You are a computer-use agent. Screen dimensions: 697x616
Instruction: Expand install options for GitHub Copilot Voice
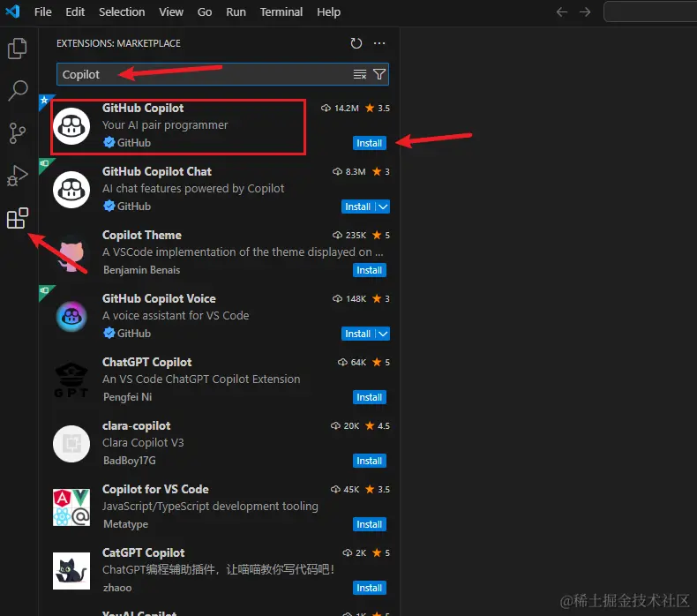(x=383, y=334)
